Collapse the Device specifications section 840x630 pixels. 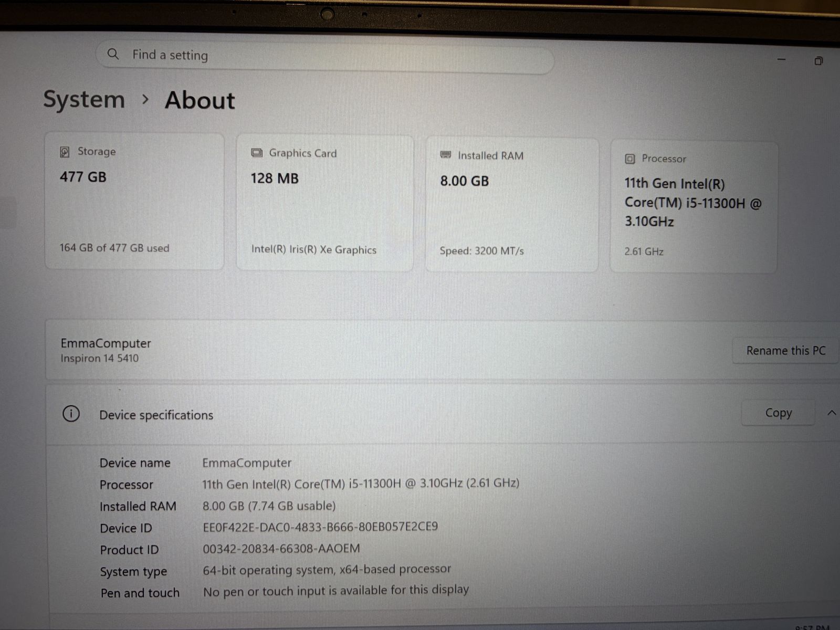coord(832,413)
